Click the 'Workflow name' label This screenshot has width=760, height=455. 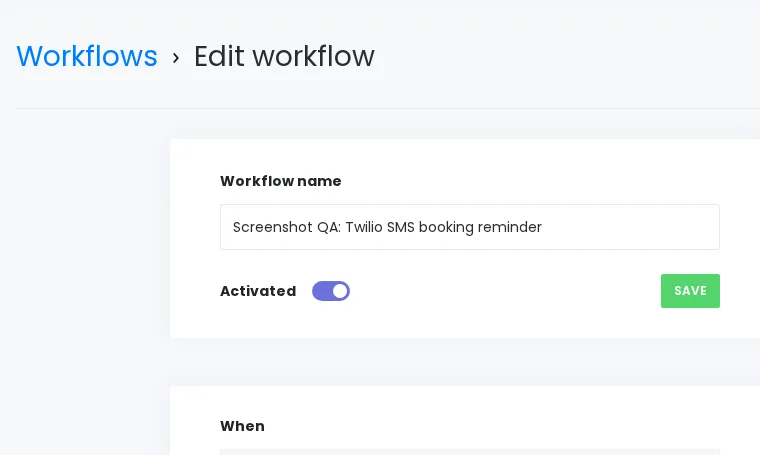281,181
